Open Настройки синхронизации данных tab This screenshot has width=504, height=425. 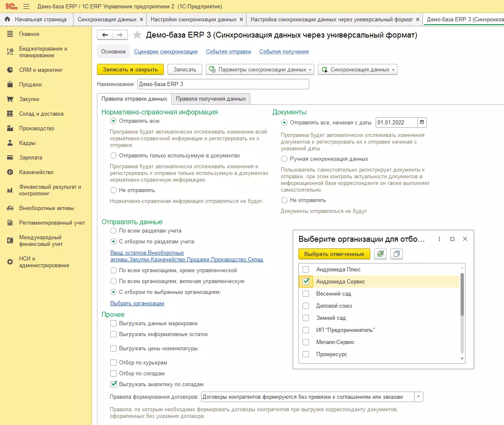(x=193, y=20)
